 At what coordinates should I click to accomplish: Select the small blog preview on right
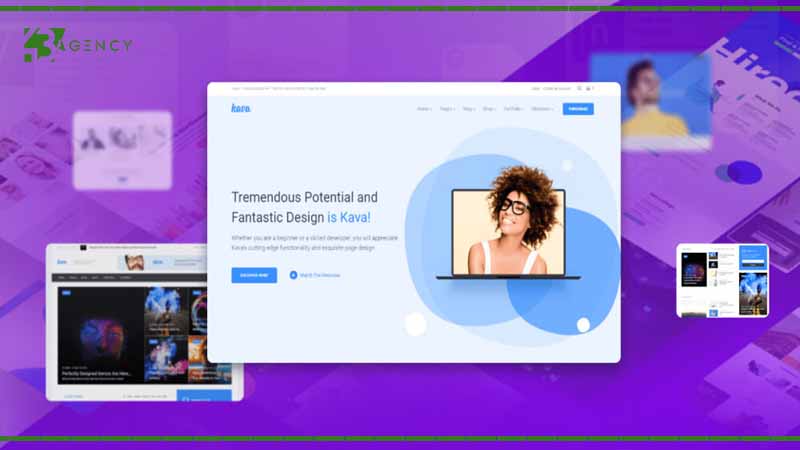coord(723,280)
